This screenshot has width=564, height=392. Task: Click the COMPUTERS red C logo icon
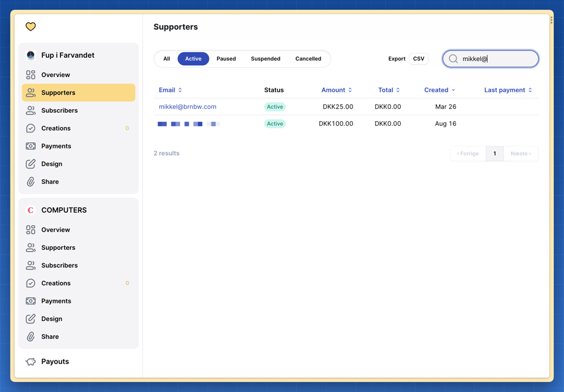tap(31, 210)
